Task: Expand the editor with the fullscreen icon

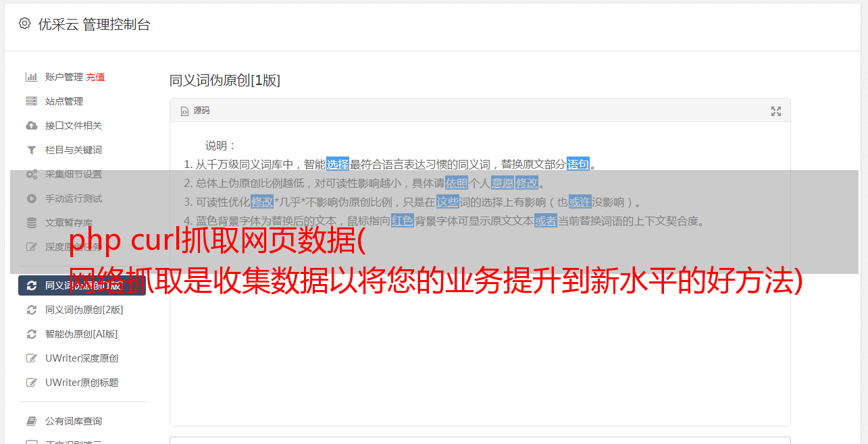Action: coord(776,111)
